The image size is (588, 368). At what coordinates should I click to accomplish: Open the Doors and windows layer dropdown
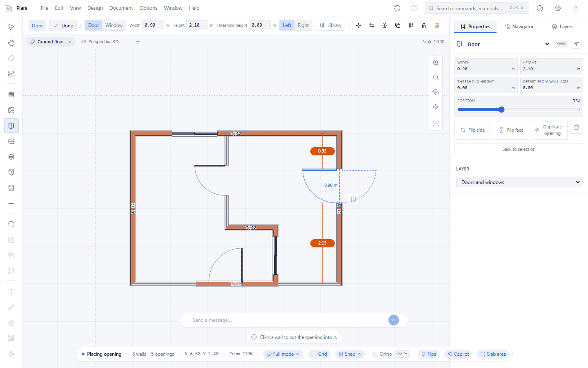tap(519, 182)
